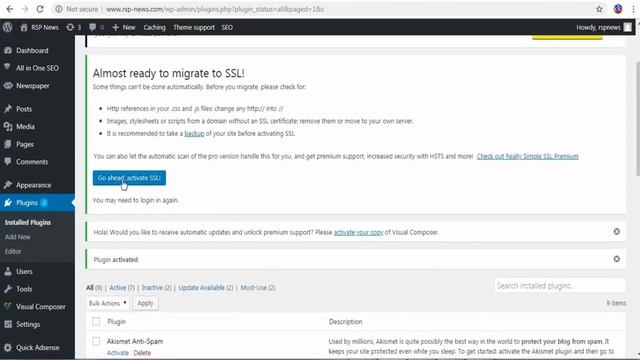Click the Visual Composer sidebar icon
Viewport: 640px width, 360px height.
click(x=8, y=307)
